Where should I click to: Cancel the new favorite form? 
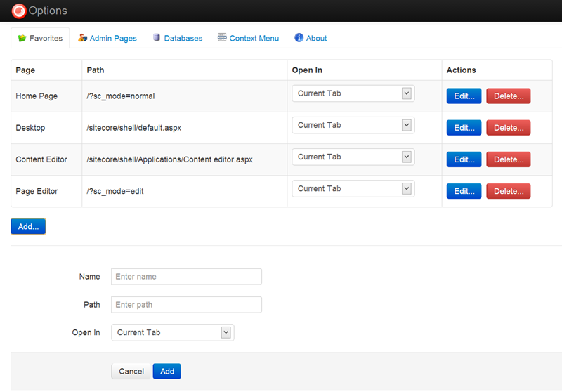point(131,371)
